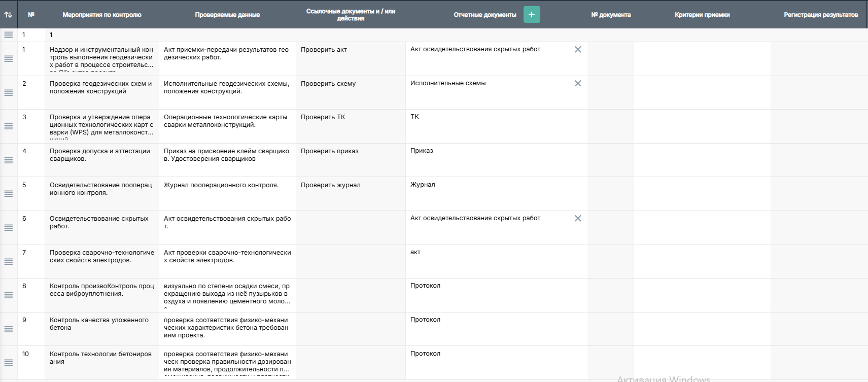
Task: Click empty acceptance criteria cell in row 7
Action: coord(702,261)
